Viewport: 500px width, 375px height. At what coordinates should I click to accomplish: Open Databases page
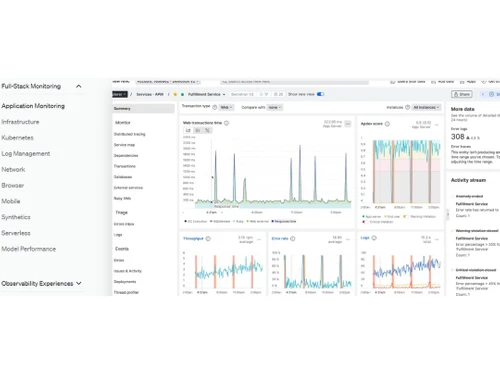pos(123,177)
